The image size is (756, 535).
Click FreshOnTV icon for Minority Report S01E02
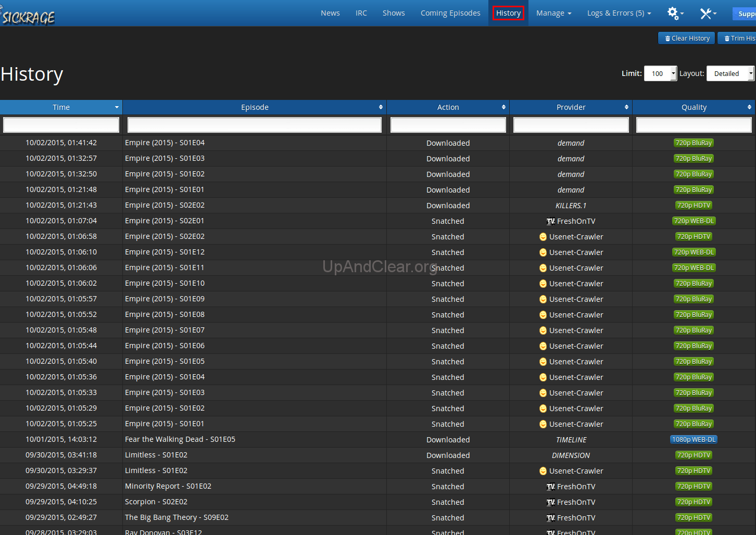pos(551,487)
